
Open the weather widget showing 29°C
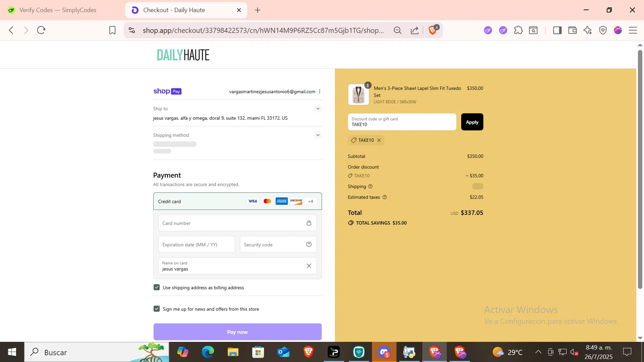(507, 352)
